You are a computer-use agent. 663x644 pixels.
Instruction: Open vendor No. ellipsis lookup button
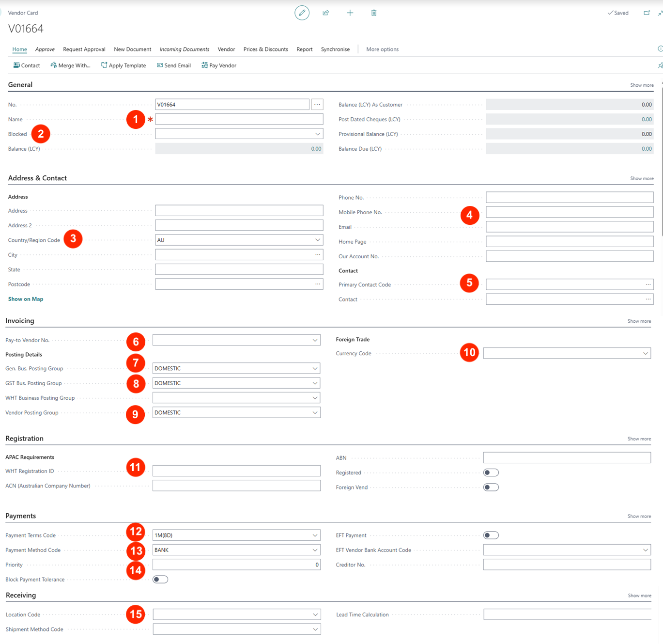pos(317,105)
